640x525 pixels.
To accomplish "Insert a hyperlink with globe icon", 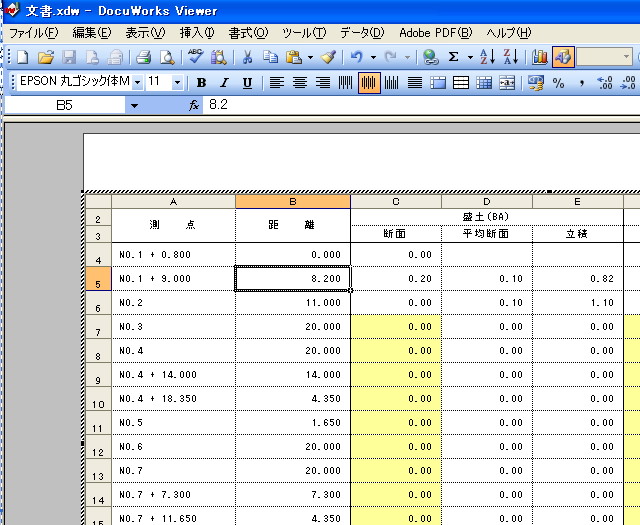I will [x=429, y=57].
